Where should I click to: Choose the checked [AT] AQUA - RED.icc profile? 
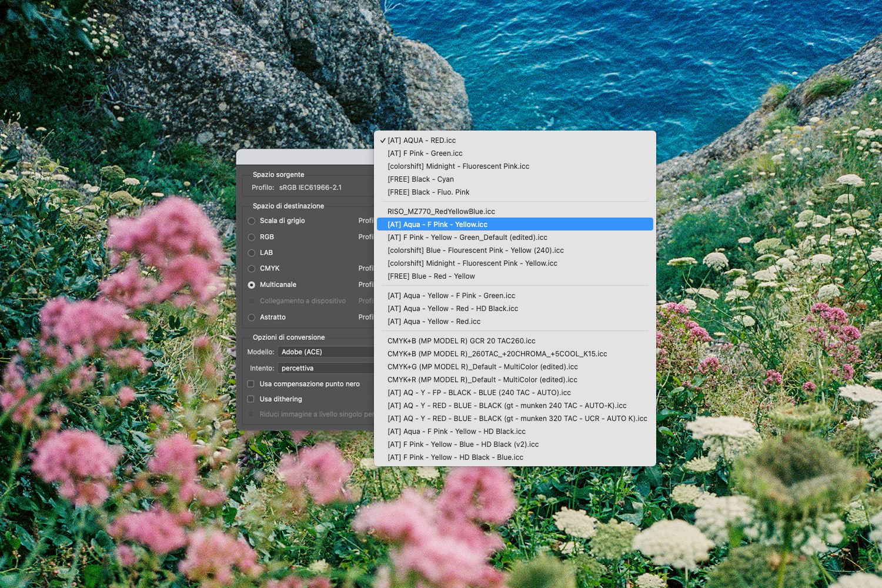pos(422,141)
